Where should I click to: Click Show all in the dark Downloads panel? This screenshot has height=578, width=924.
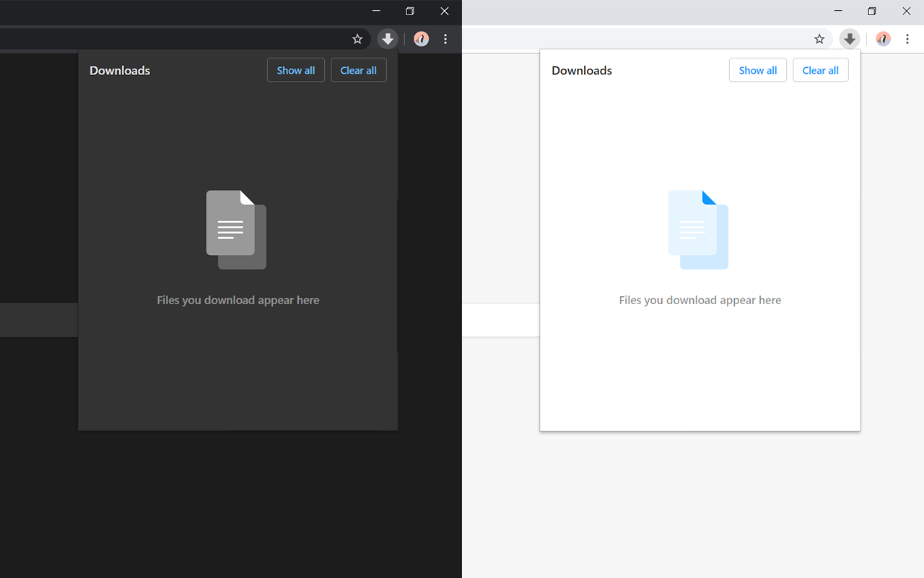click(295, 70)
